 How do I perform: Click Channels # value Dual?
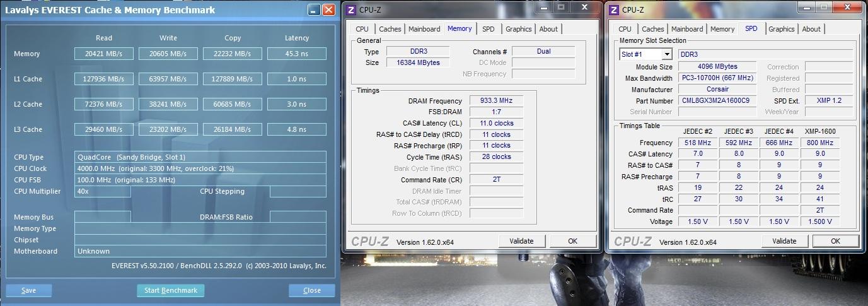pyautogui.click(x=543, y=51)
